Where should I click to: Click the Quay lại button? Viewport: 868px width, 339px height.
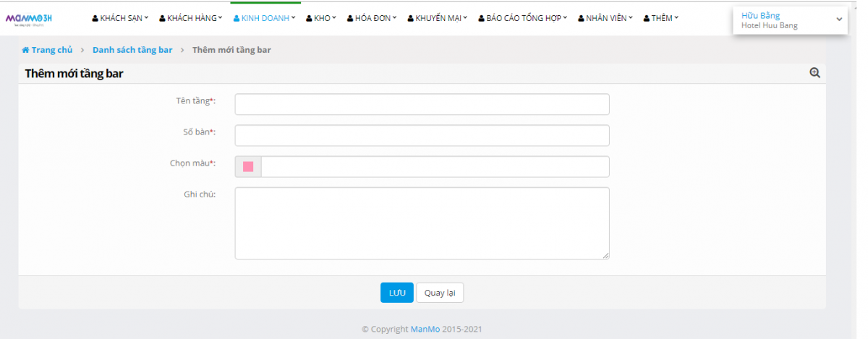click(440, 293)
